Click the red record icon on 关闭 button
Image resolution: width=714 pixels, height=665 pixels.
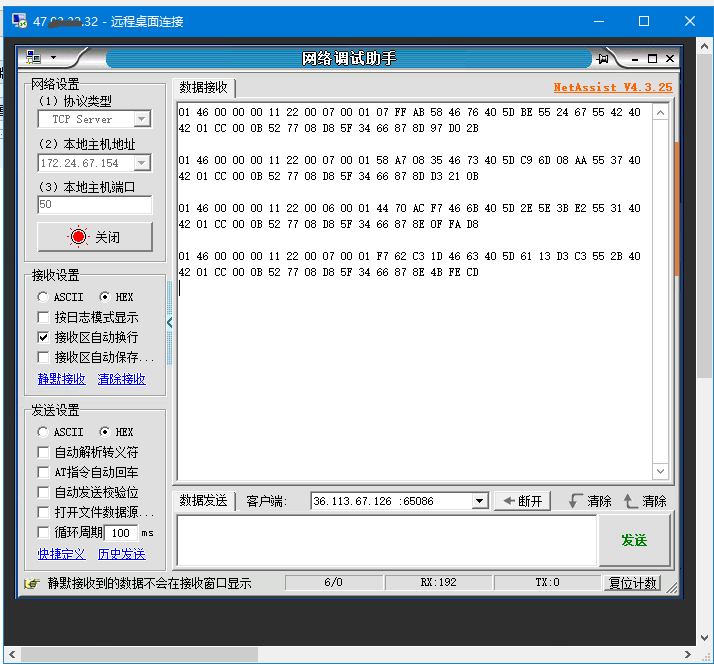pyautogui.click(x=78, y=236)
